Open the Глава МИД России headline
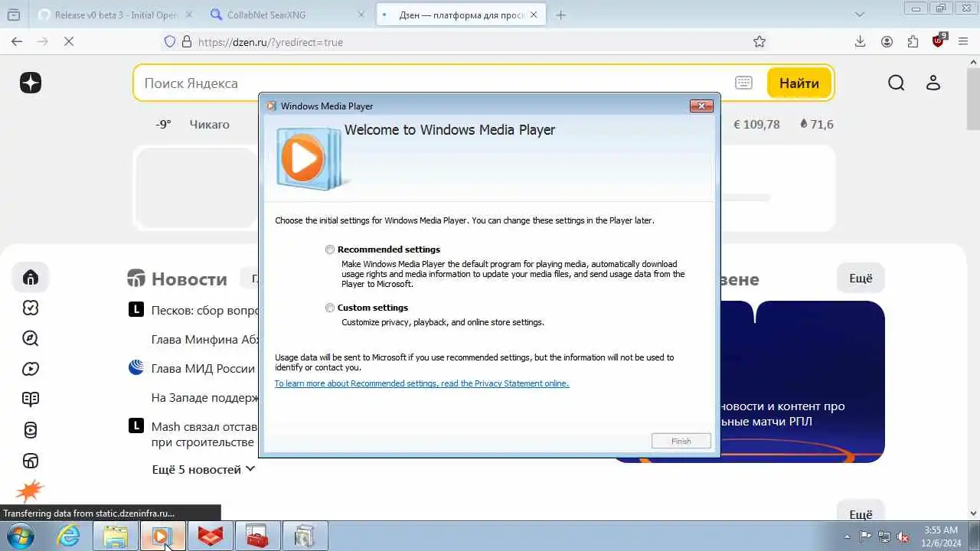Viewport: 980px width, 551px height. (x=203, y=368)
